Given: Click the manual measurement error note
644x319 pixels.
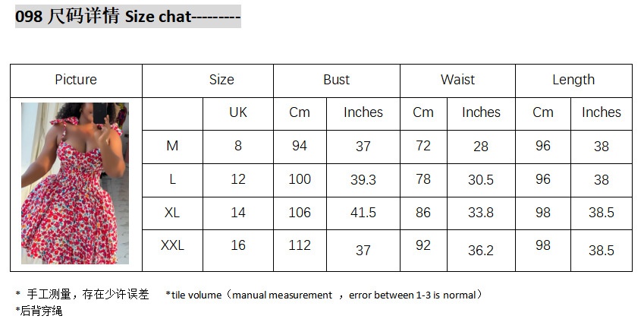Looking at the screenshot, I should (x=324, y=295).
